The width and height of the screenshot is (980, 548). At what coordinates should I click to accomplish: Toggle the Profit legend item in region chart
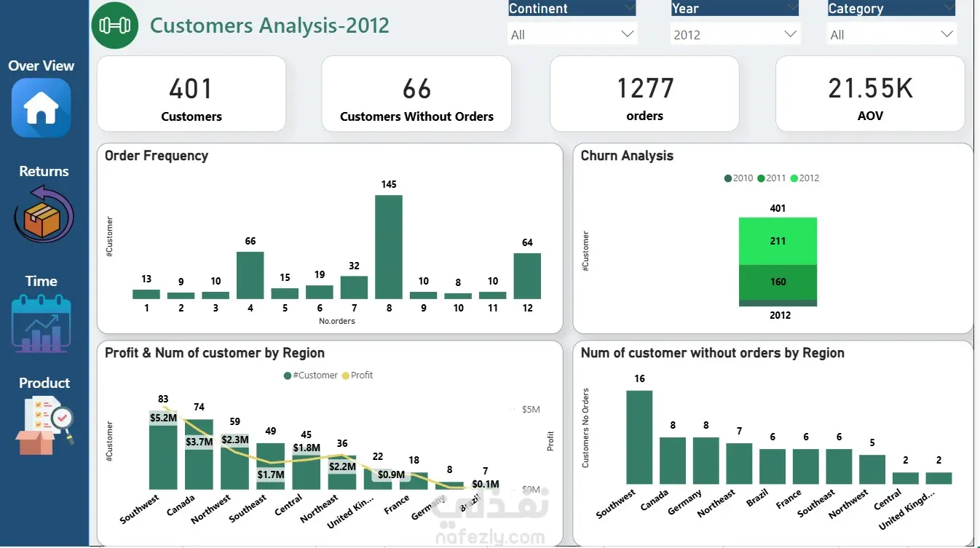coord(357,376)
